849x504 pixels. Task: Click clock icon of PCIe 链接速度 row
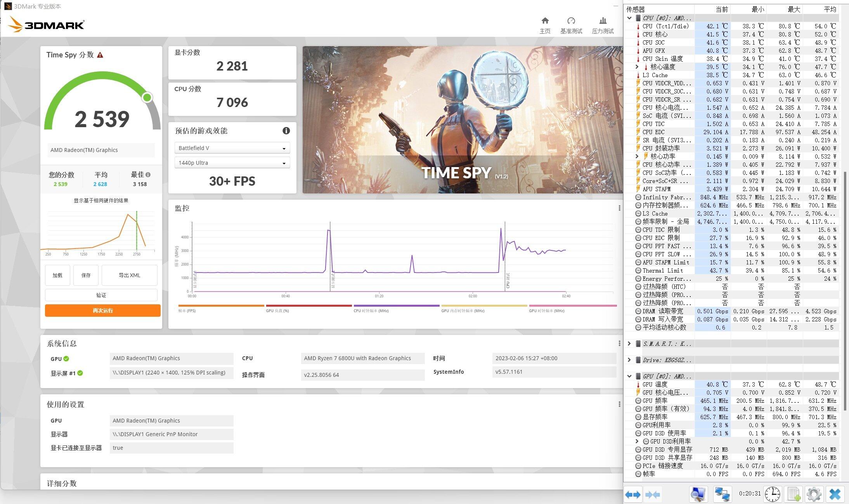pyautogui.click(x=638, y=466)
